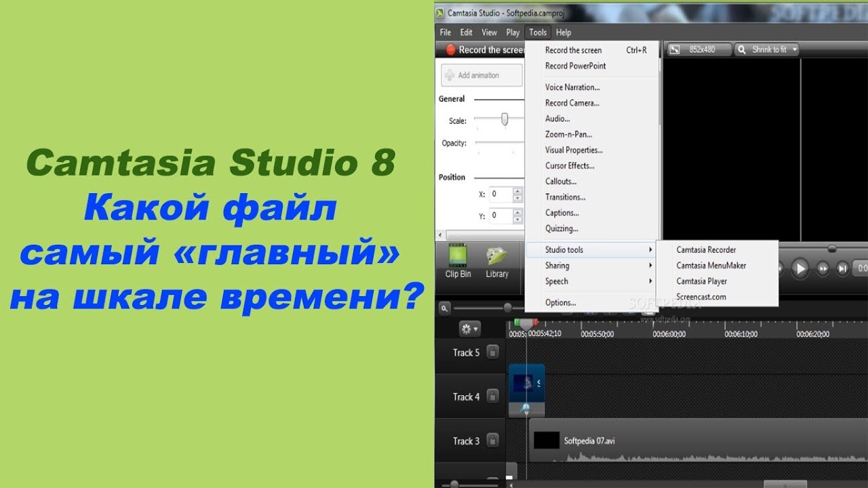Screen dimensions: 868x488
Task: Click the 00:06:00;00 timeline ruler mark
Action: pyautogui.click(x=669, y=333)
